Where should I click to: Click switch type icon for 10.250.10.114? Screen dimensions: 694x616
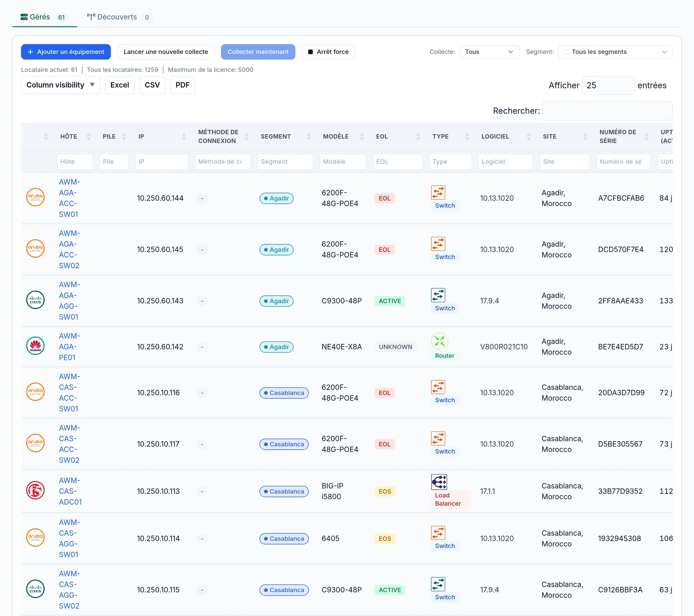tap(438, 533)
